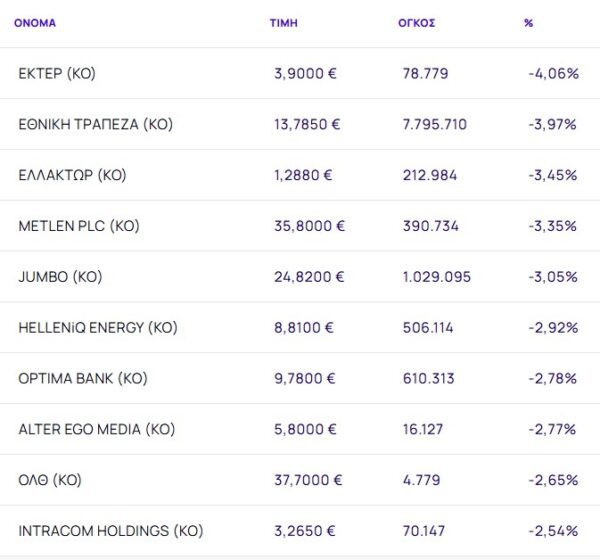Select the 610.313 volume value

tap(427, 378)
